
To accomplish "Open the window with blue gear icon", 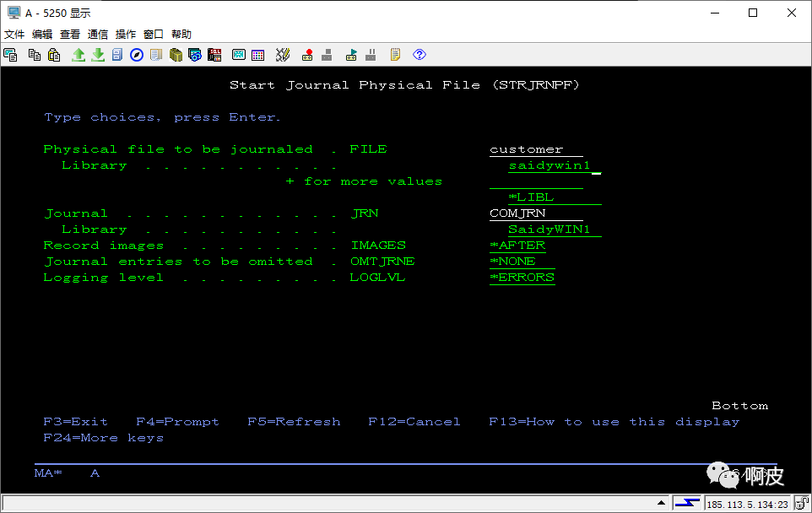I will (195, 55).
